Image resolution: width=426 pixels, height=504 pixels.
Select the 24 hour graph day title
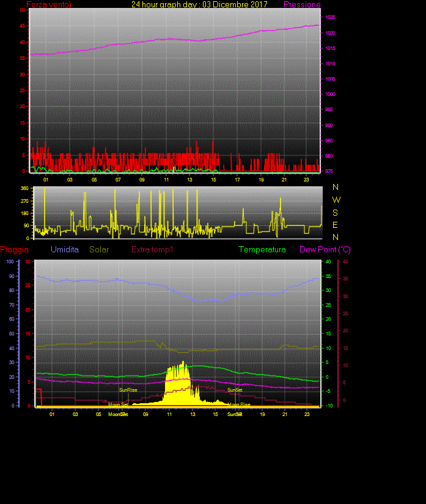(x=199, y=5)
